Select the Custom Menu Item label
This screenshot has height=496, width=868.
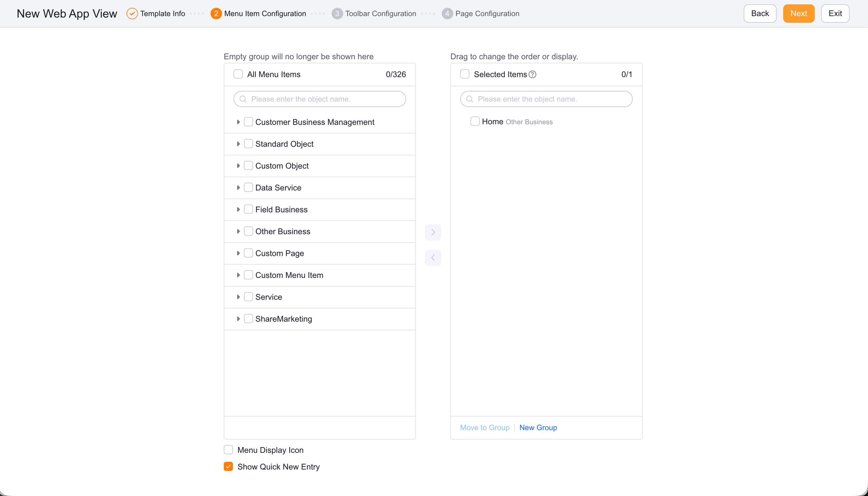(289, 275)
